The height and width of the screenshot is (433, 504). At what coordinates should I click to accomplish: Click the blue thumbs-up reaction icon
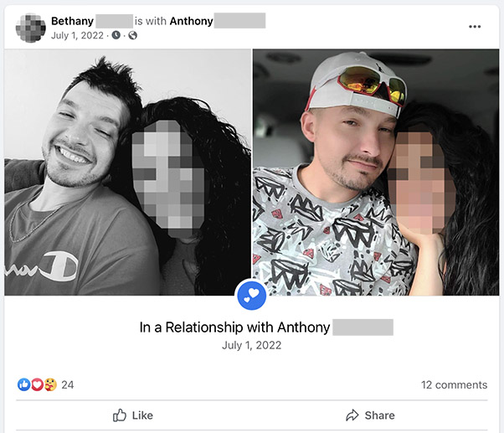click(23, 384)
